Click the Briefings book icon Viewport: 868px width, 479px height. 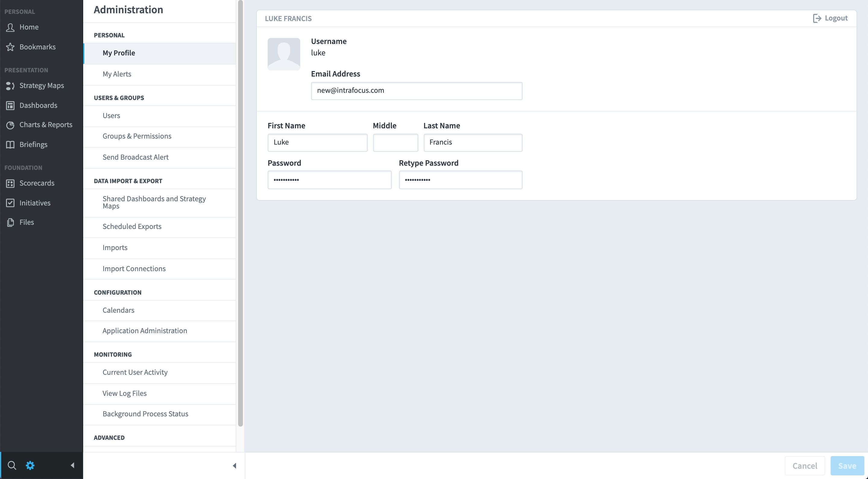[x=11, y=145]
